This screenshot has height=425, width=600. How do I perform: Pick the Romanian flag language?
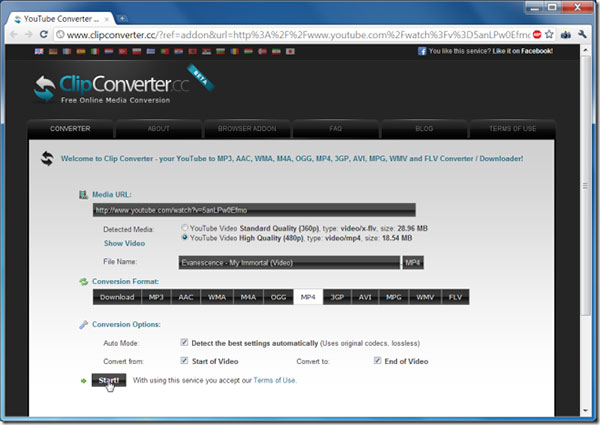click(235, 51)
